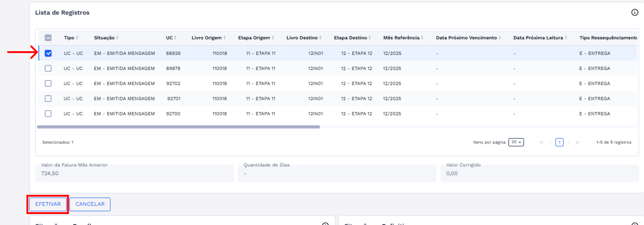The width and height of the screenshot is (644, 225).
Task: Select page number 1
Action: [x=559, y=142]
